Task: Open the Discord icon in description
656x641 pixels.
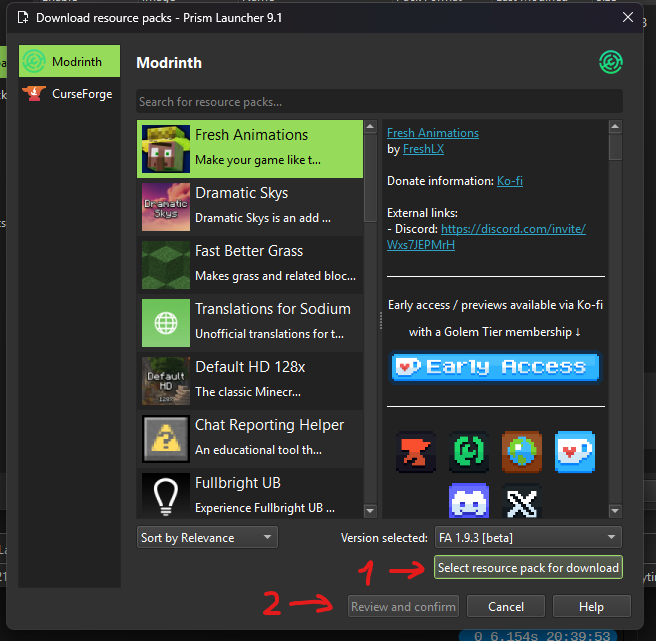Action: click(x=468, y=501)
